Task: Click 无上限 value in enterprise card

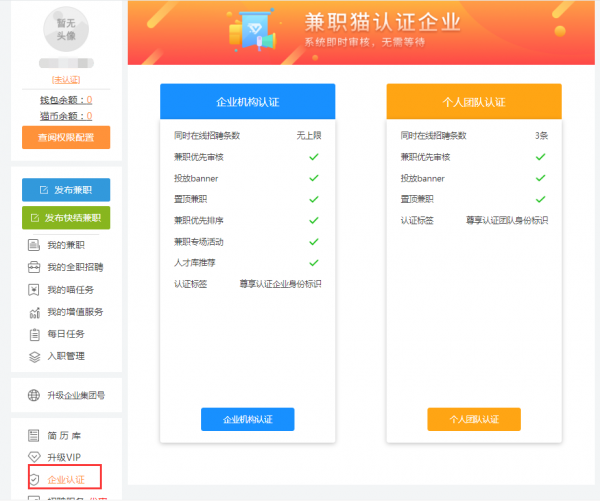Action: point(309,135)
